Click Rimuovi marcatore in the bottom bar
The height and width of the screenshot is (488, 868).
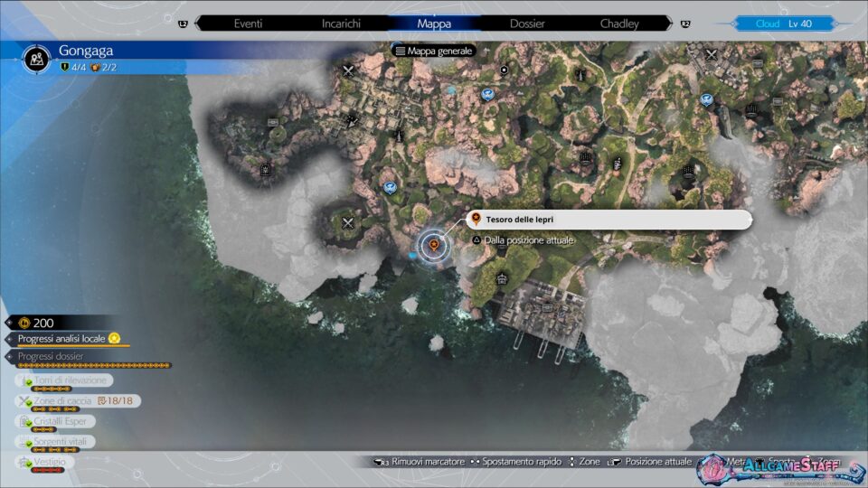(x=420, y=462)
